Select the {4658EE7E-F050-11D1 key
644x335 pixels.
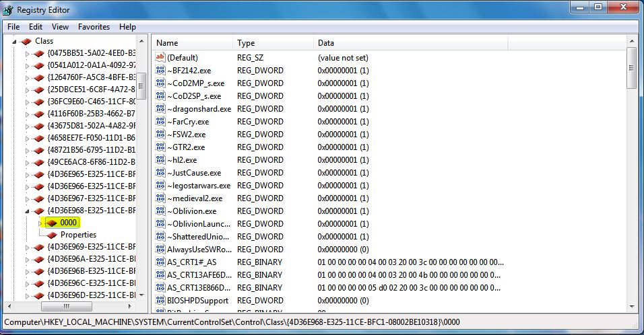(91, 138)
